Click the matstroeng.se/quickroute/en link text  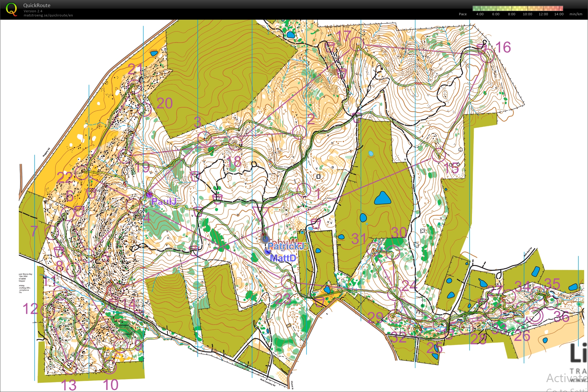pos(48,15)
